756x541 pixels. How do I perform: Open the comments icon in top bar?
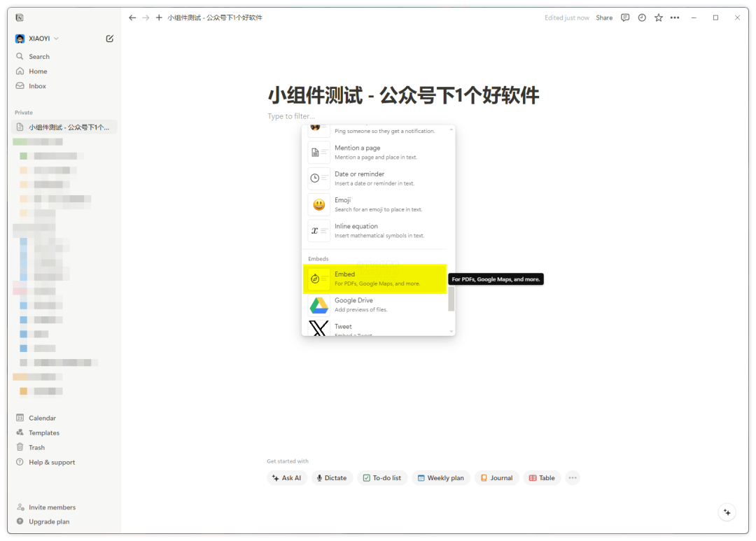tap(625, 17)
